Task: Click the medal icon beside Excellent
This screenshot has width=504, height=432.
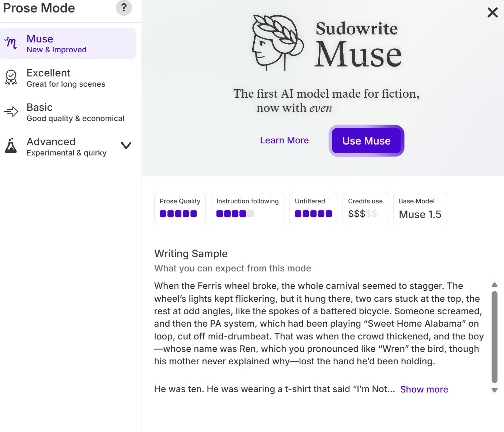Action: click(x=11, y=77)
